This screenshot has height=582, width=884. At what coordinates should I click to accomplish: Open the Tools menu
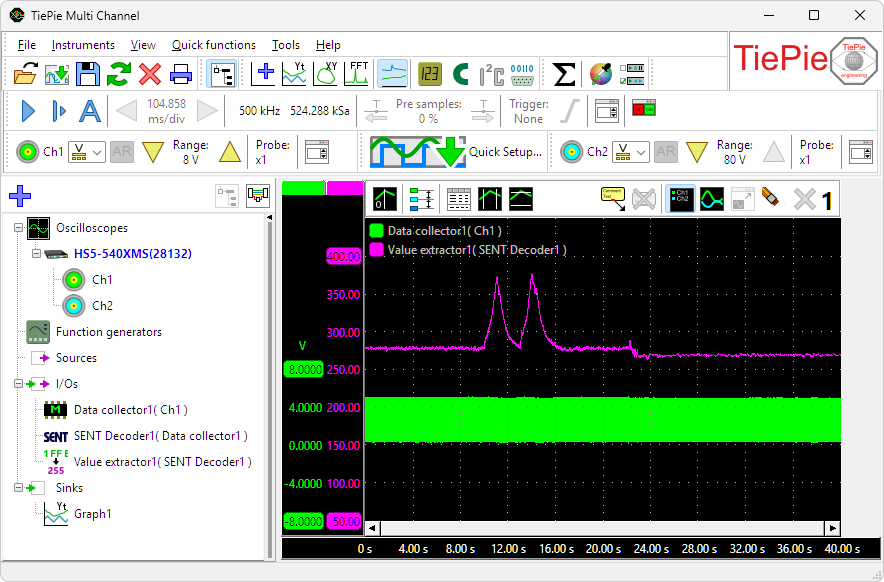click(286, 45)
